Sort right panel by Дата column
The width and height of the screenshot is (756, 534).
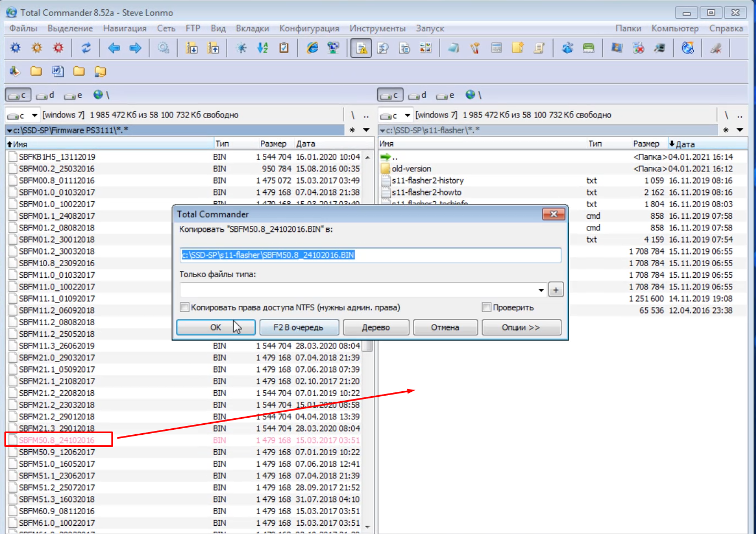[x=707, y=144]
